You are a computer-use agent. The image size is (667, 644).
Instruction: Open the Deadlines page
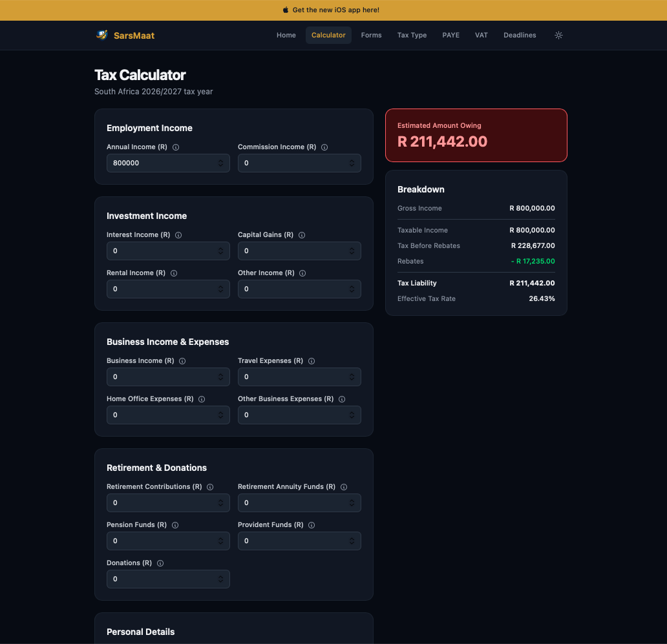520,36
